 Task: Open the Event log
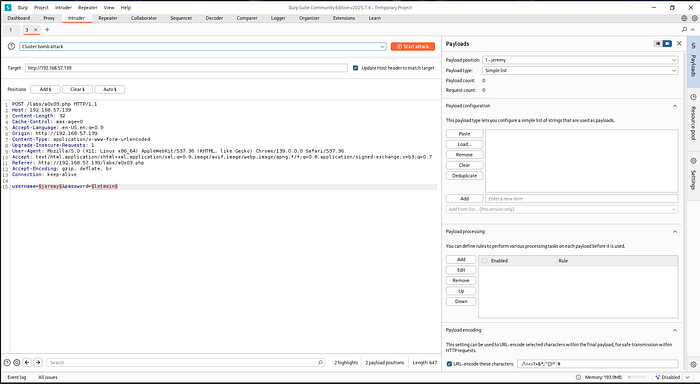17,377
